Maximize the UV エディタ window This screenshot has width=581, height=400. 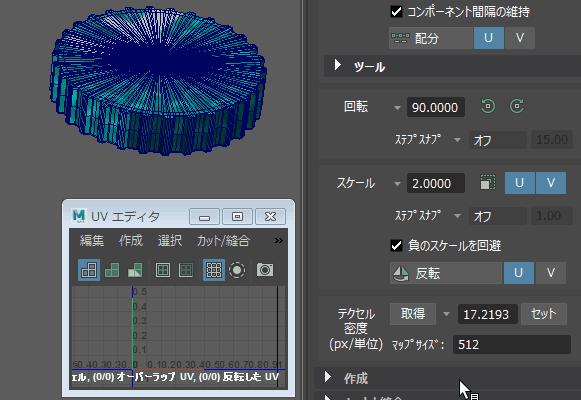pyautogui.click(x=237, y=216)
